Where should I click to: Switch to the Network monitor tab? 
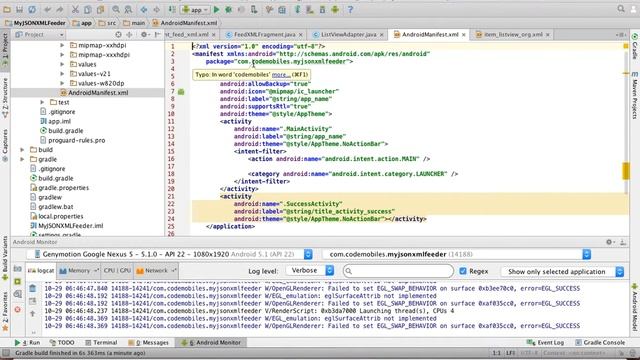156,271
